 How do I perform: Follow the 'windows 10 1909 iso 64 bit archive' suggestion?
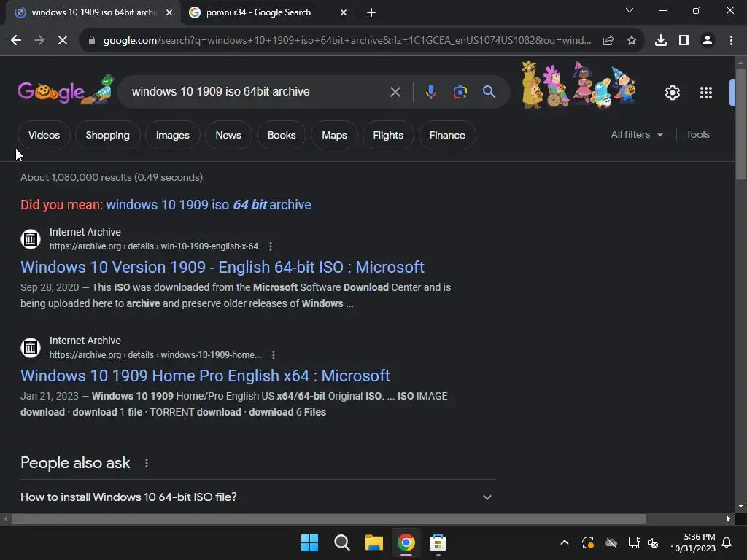[x=209, y=205]
